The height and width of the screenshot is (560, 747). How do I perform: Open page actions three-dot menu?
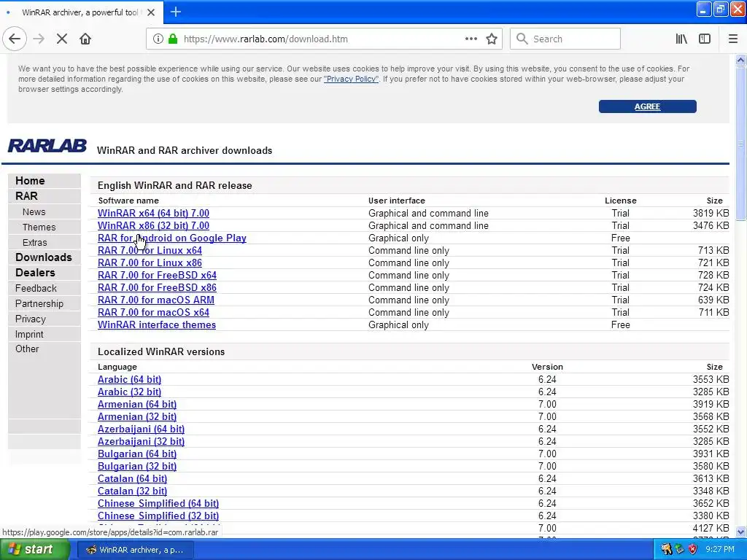point(471,39)
